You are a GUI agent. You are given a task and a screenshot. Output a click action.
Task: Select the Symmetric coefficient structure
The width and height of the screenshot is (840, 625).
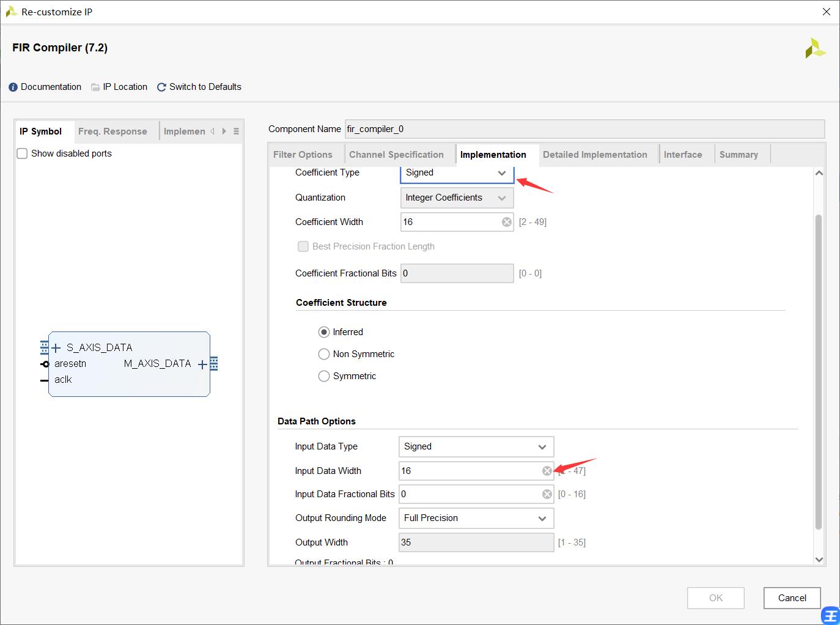324,376
